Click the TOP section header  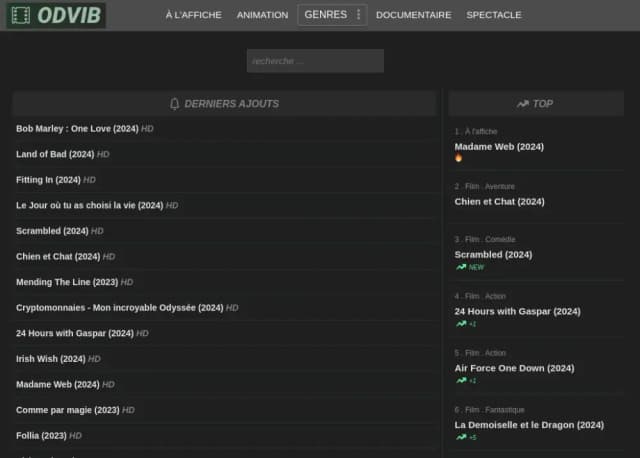coord(536,104)
